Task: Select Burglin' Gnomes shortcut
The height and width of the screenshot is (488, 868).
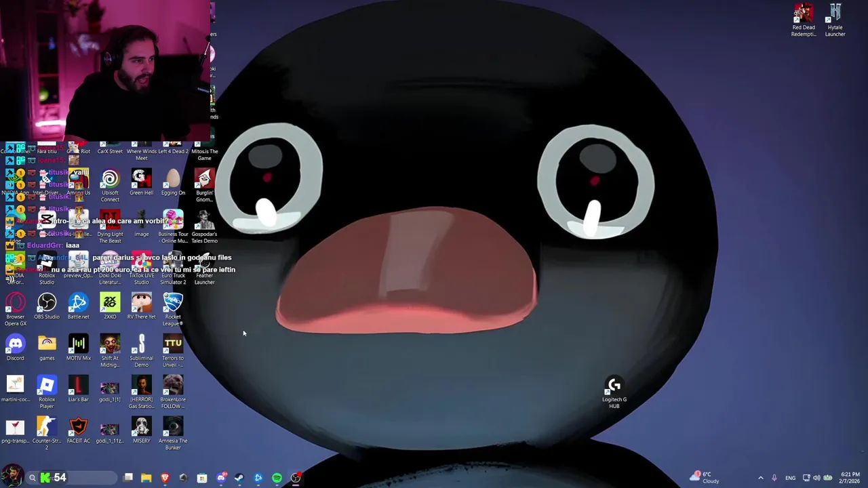Action: click(204, 186)
